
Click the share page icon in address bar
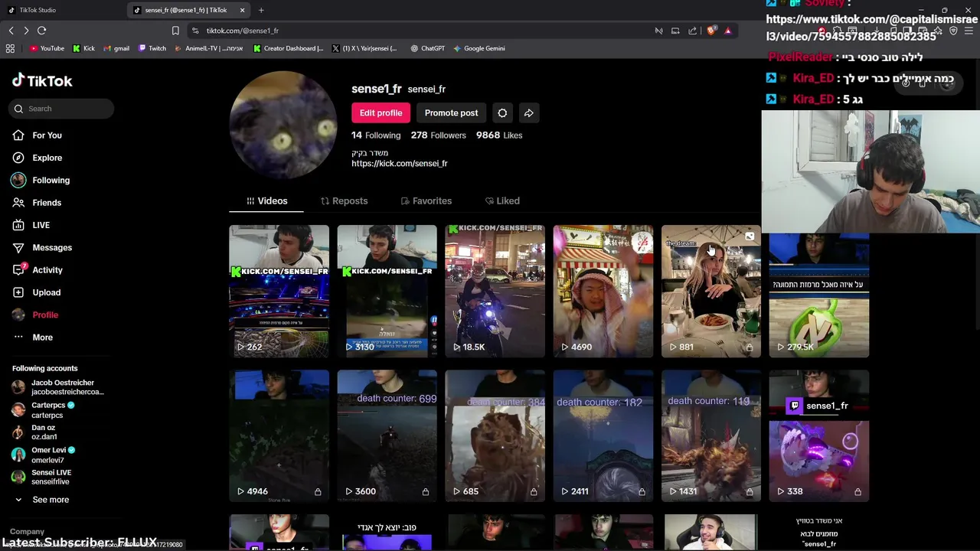coord(693,31)
